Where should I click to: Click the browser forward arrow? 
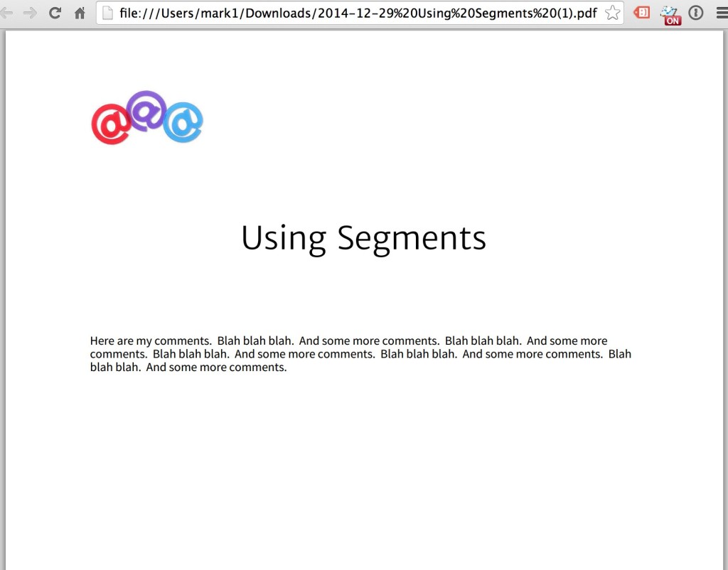tap(30, 13)
